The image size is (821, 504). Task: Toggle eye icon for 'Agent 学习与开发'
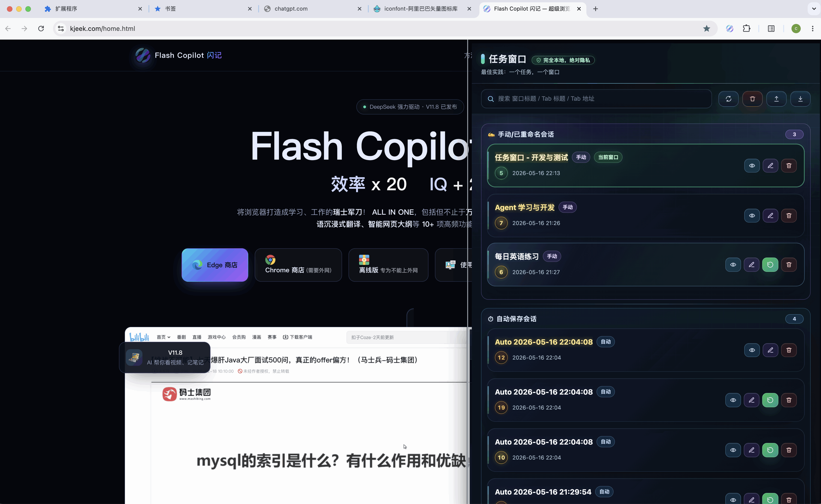752,216
